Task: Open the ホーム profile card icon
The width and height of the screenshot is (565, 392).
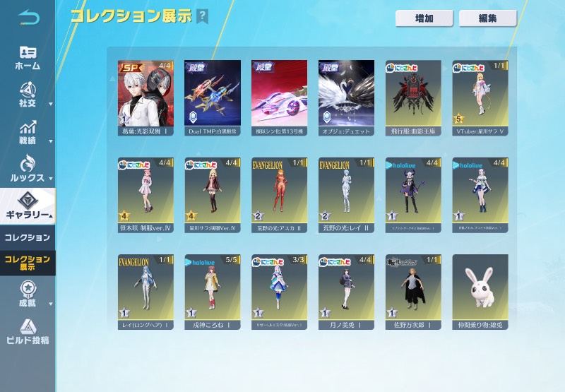Action: click(28, 53)
